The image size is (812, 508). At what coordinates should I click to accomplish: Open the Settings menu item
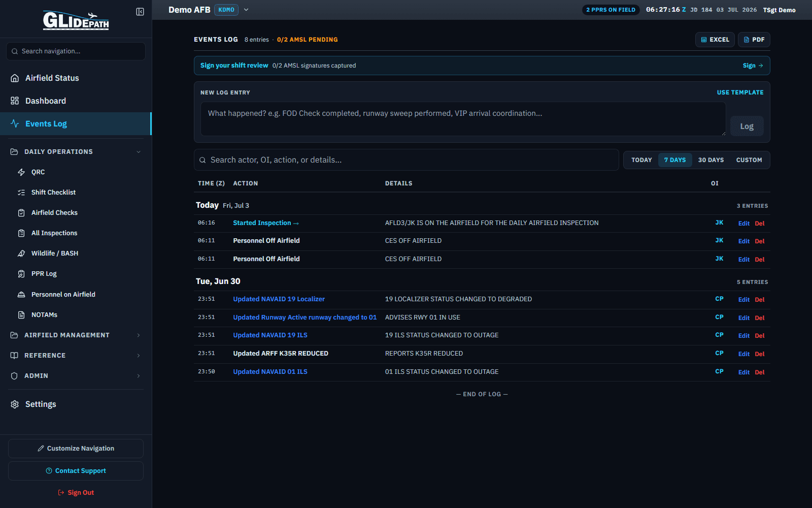76,404
